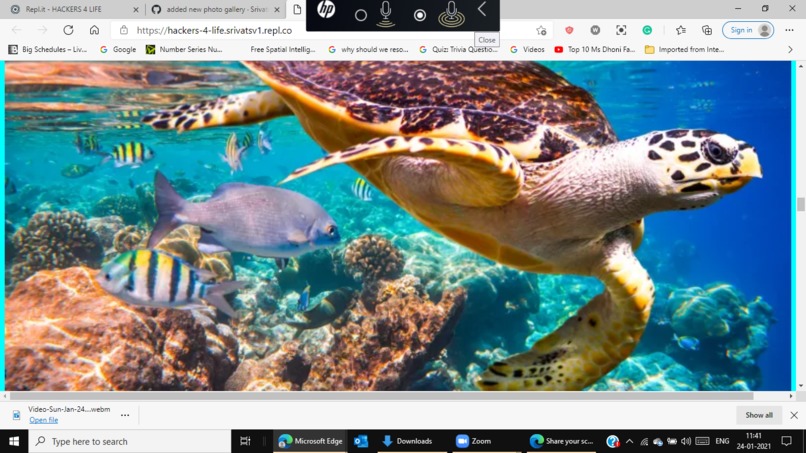This screenshot has width=806, height=453.
Task: Open the Windows Start menu
Action: (14, 441)
